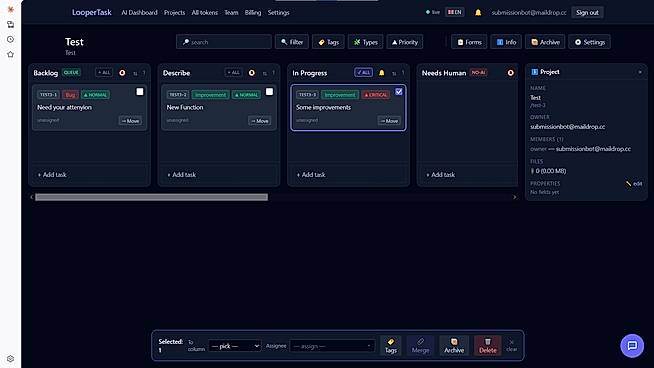Image resolution: width=654 pixels, height=368 pixels.
Task: Click the bell icon in In Progress header
Action: pos(381,73)
